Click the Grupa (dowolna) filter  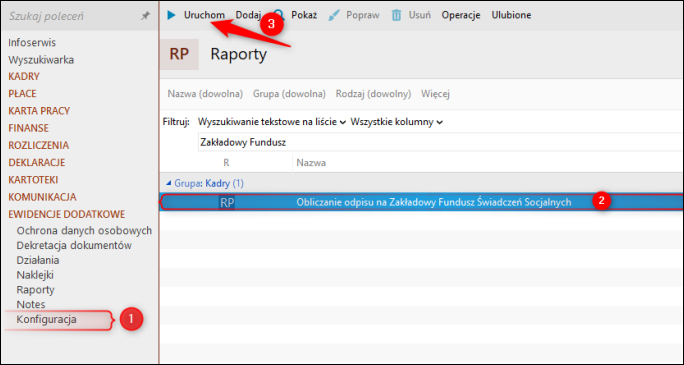point(289,94)
